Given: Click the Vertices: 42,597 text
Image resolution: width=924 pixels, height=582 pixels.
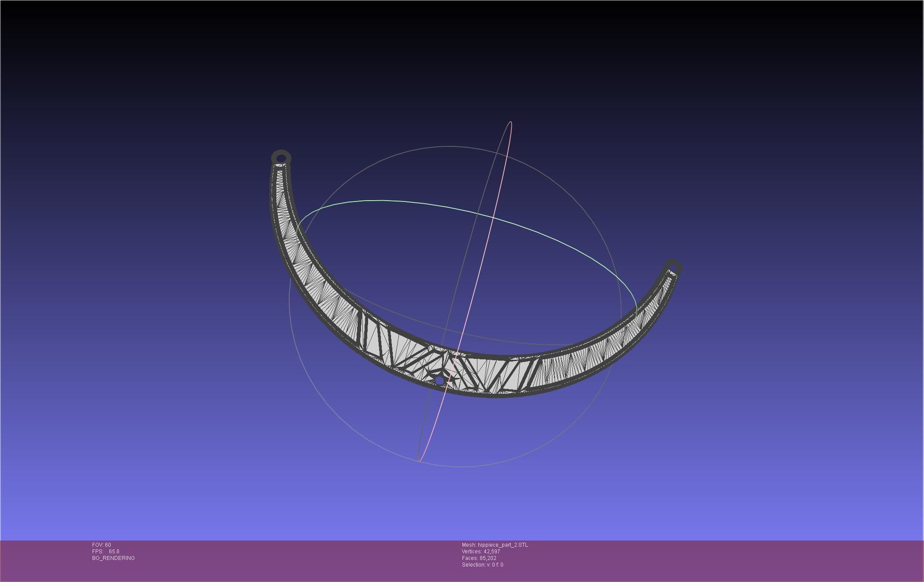Looking at the screenshot, I should click(x=481, y=552).
